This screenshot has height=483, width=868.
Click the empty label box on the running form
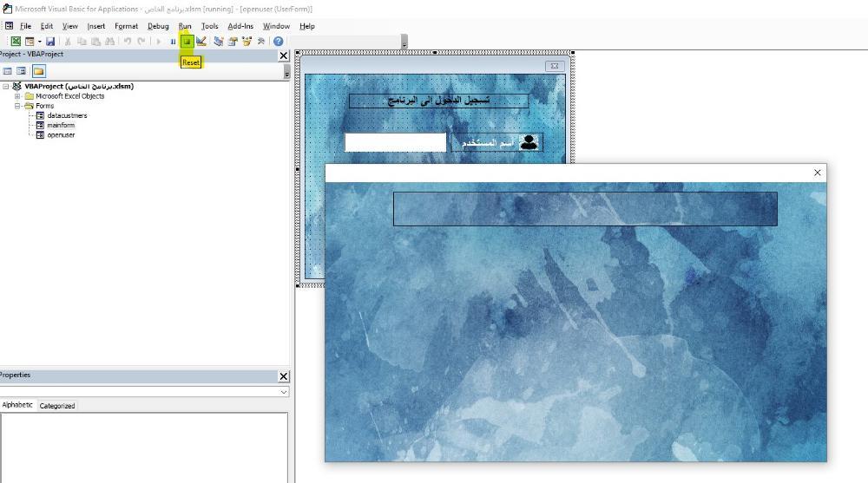585,209
